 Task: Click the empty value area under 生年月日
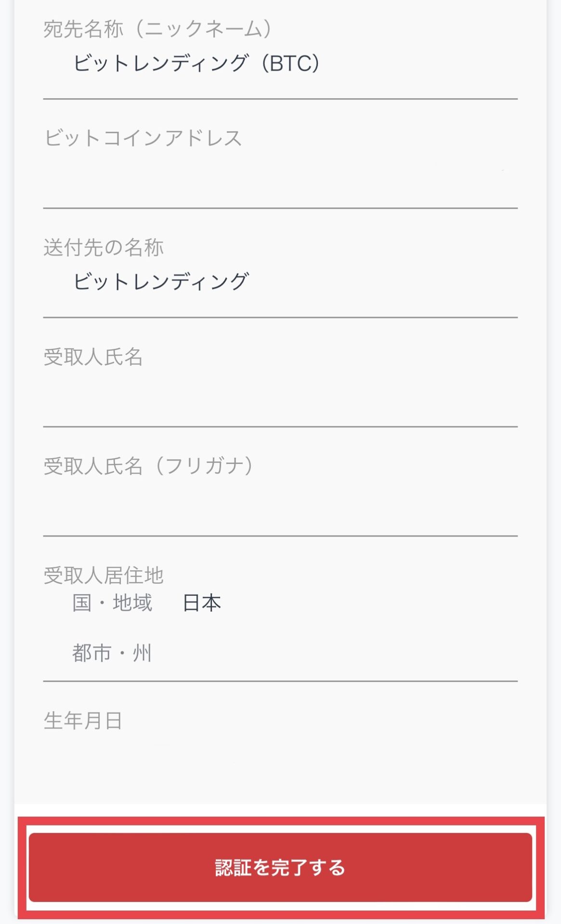[280, 760]
